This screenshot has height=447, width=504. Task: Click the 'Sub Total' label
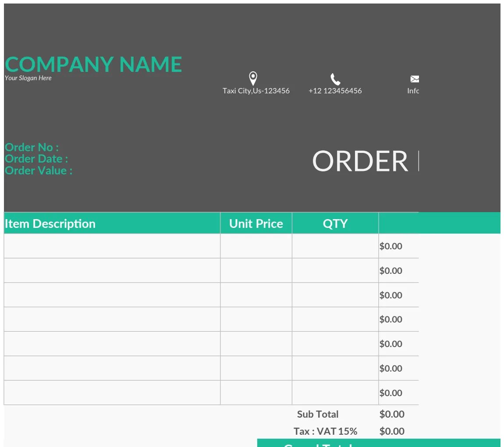(x=318, y=414)
